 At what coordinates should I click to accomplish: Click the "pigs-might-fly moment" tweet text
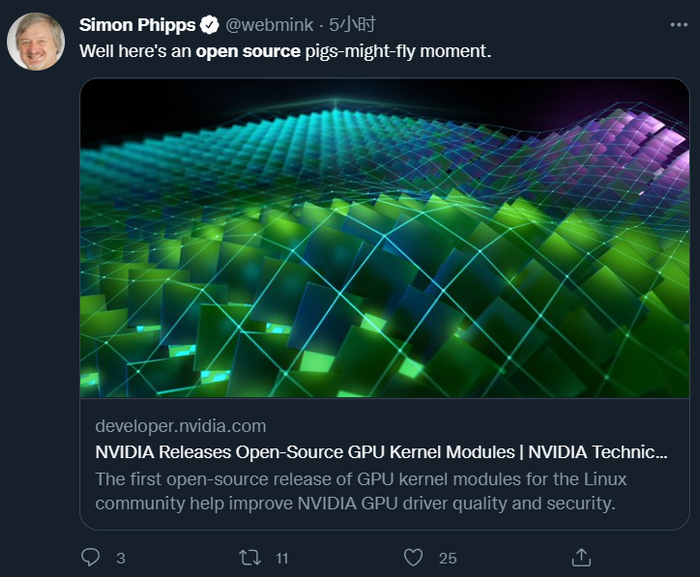[398, 50]
